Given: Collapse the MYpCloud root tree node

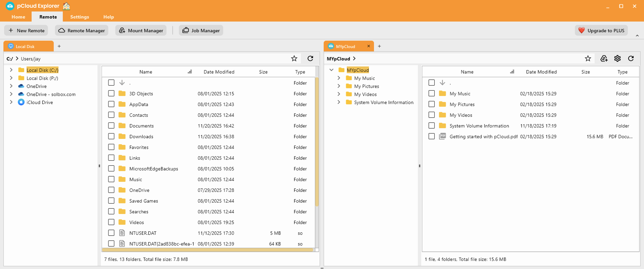Looking at the screenshot, I should 332,70.
